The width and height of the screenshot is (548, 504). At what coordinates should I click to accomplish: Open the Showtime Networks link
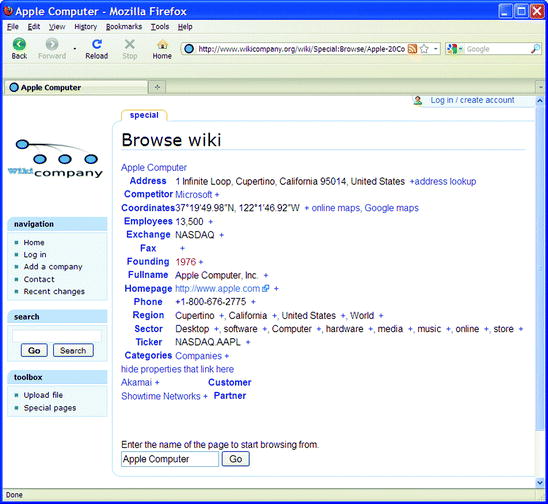(x=161, y=396)
